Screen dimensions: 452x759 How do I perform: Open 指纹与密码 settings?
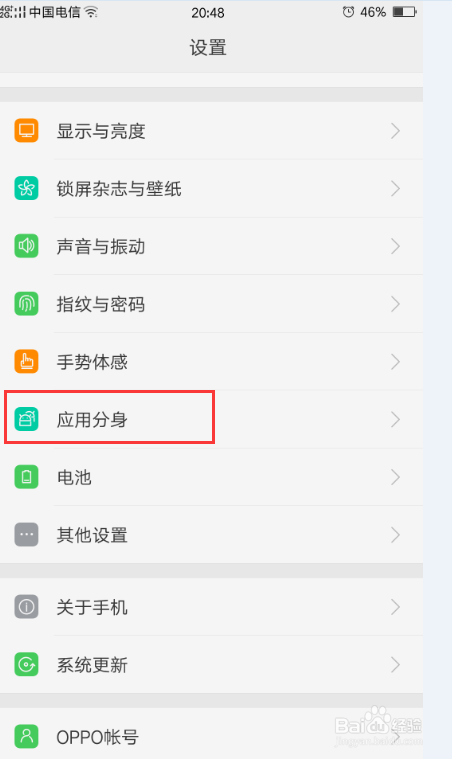click(211, 304)
